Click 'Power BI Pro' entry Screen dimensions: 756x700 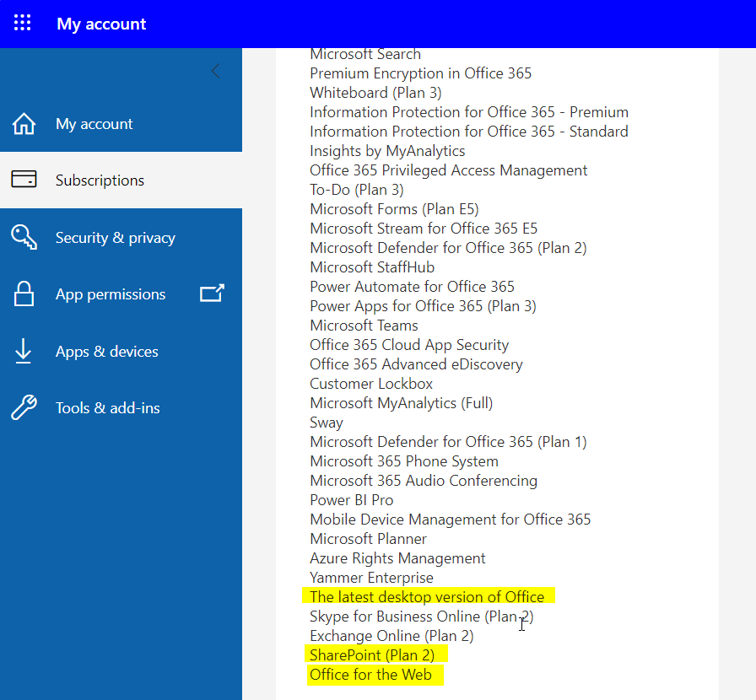[x=352, y=500]
